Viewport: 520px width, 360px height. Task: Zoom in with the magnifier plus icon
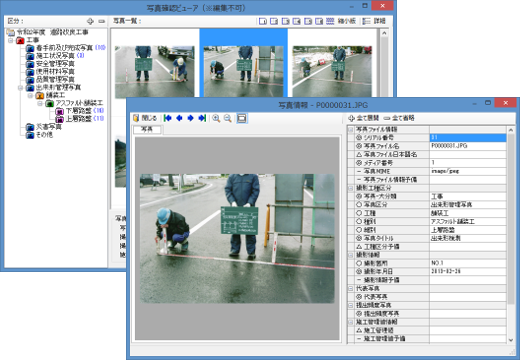(x=216, y=118)
